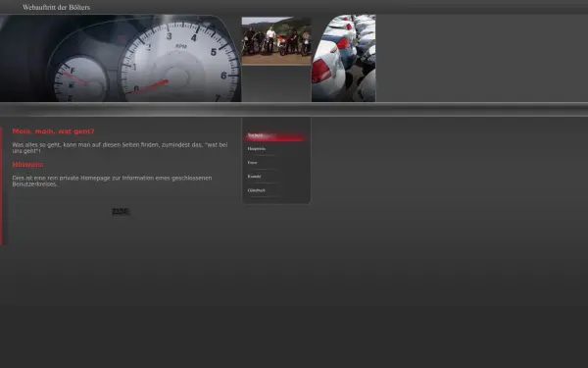
Task: Click the site title Webauftritt der Bölters
Action: (x=56, y=7)
